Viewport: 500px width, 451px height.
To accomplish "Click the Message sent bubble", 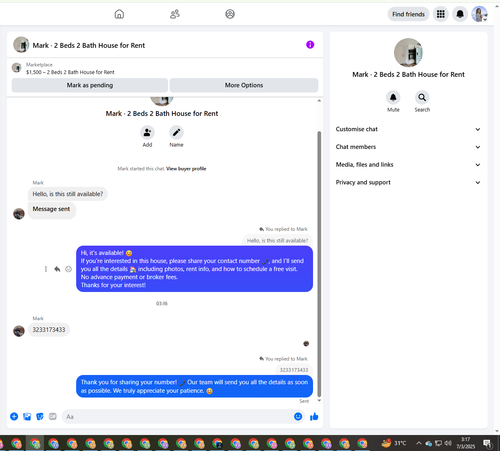I will pos(51,210).
